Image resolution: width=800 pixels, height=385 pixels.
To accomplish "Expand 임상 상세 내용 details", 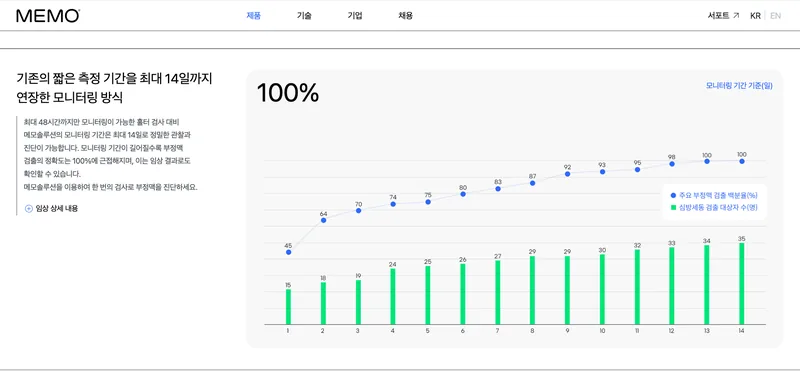I will (52, 209).
